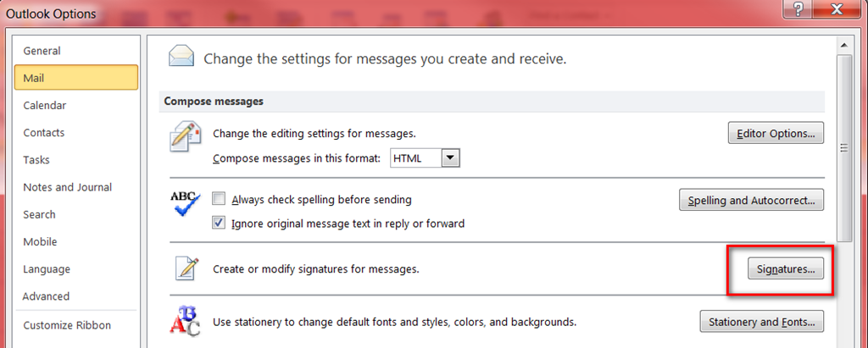Click the scrollbar up arrow
Viewport: 868px width, 348px height.
(x=844, y=45)
